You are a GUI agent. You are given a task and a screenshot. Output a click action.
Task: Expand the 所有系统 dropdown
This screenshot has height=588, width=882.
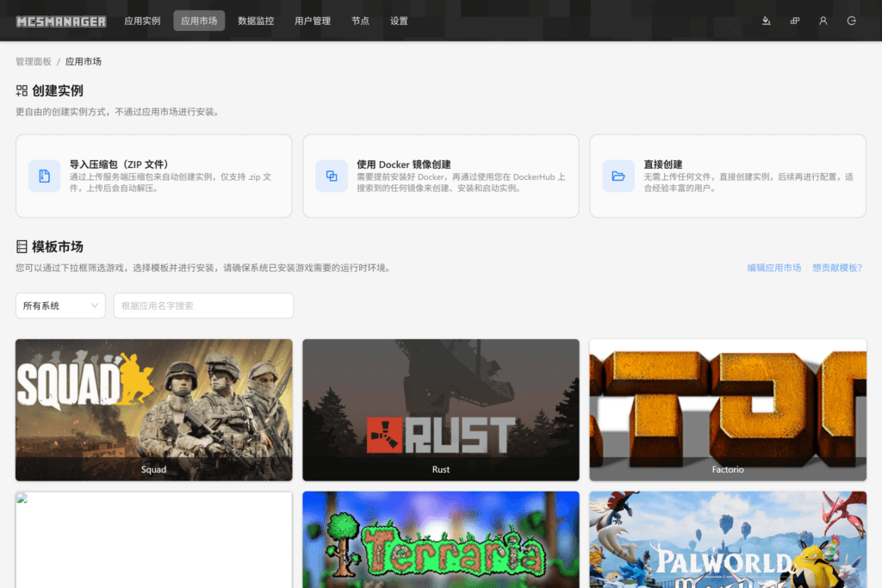coord(60,306)
